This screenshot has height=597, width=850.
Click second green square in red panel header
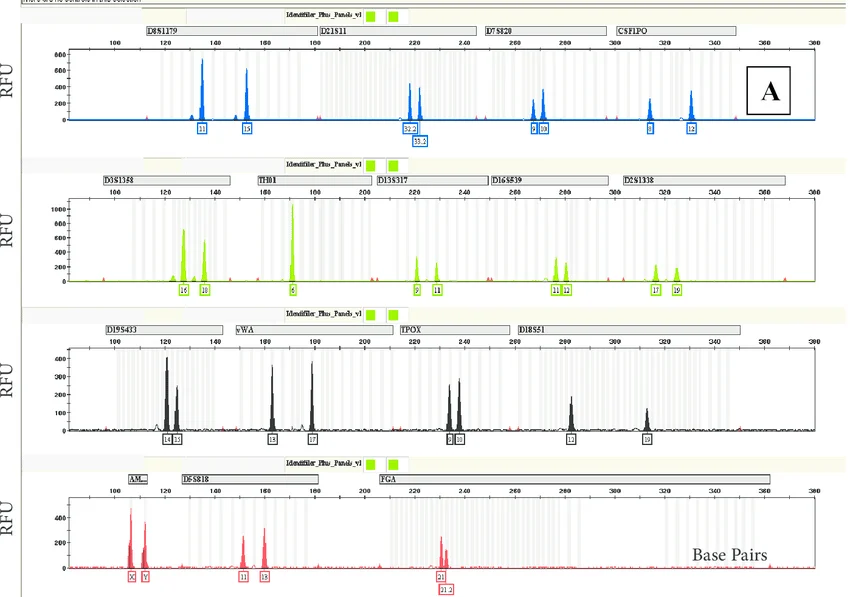pyautogui.click(x=393, y=463)
